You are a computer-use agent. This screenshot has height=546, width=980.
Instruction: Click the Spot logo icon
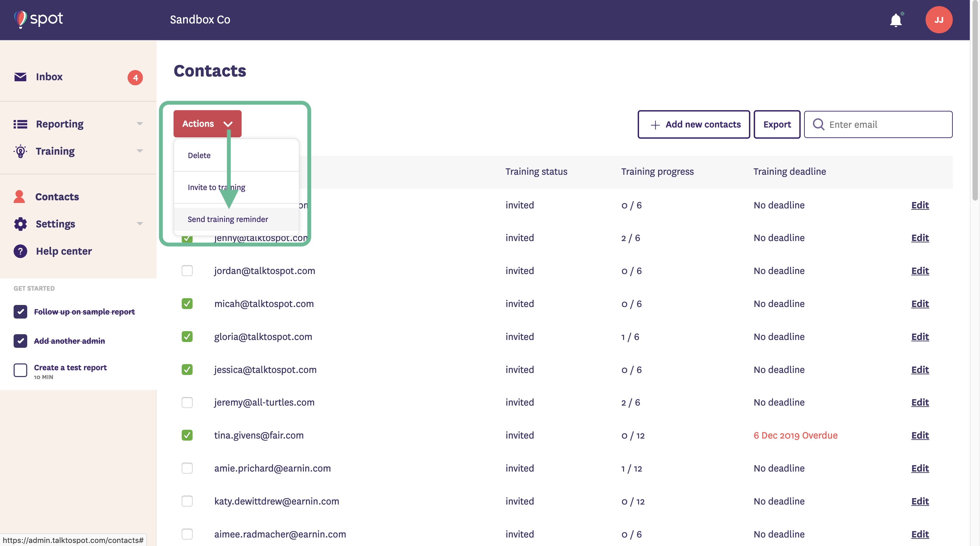20,19
